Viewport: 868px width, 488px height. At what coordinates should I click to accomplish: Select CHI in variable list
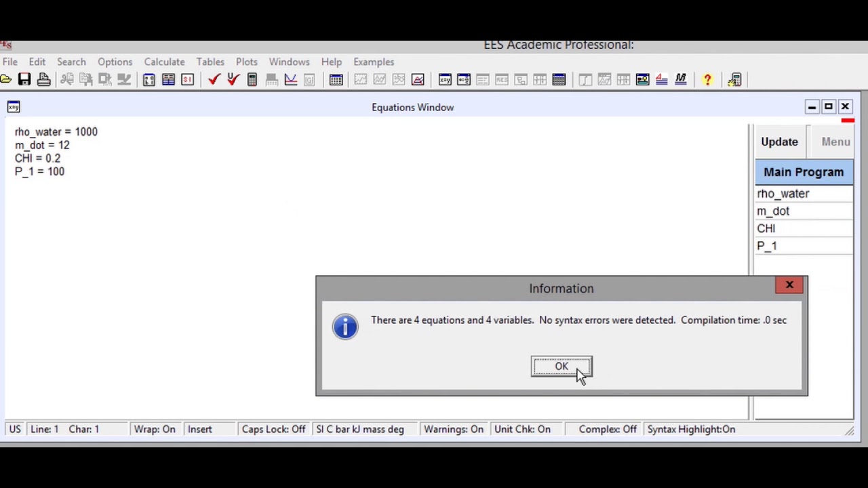[x=804, y=228]
